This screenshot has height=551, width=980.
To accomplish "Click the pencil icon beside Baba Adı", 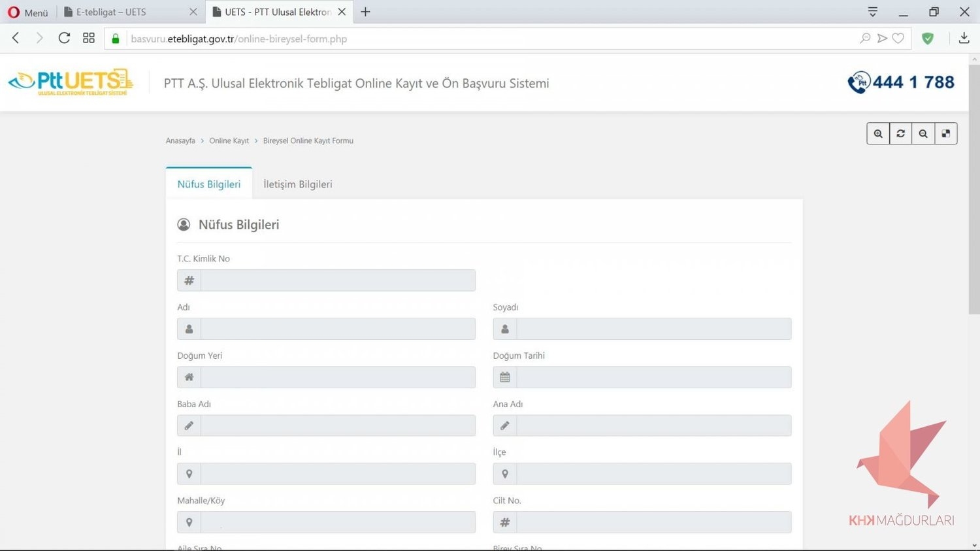I will point(189,426).
